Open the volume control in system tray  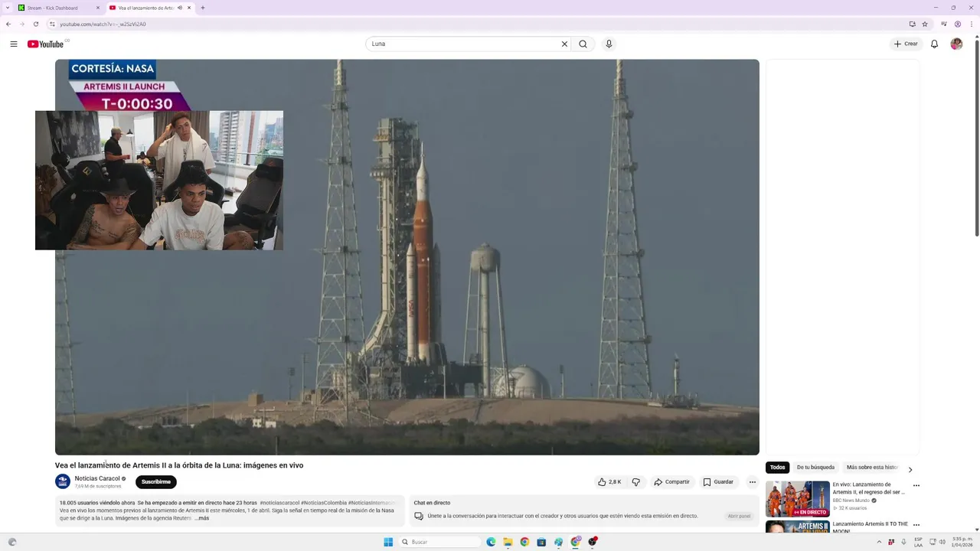(x=942, y=542)
